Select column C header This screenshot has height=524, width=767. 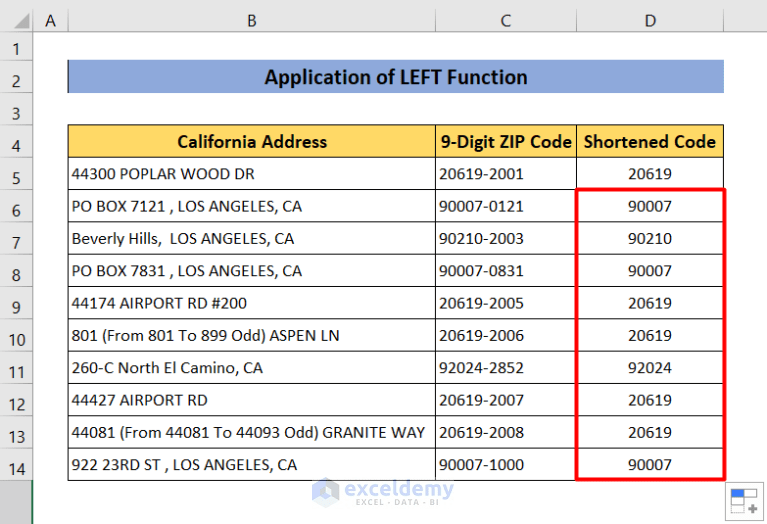(x=506, y=21)
